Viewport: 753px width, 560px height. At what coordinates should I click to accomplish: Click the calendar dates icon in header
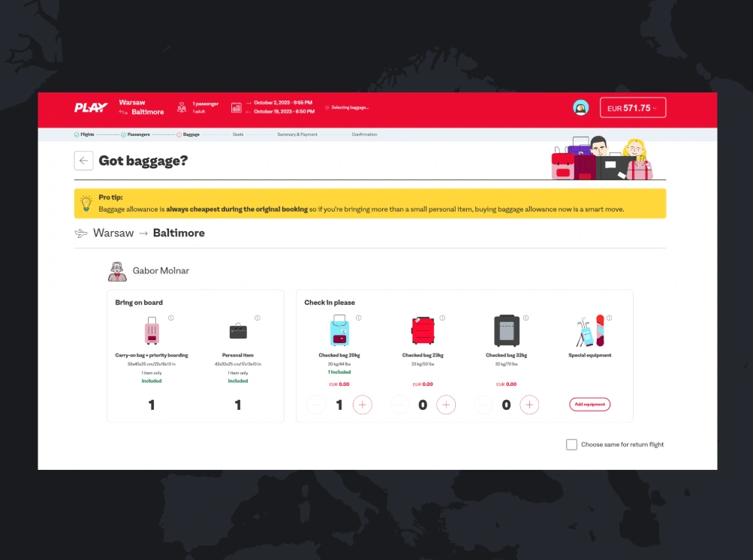click(x=236, y=107)
